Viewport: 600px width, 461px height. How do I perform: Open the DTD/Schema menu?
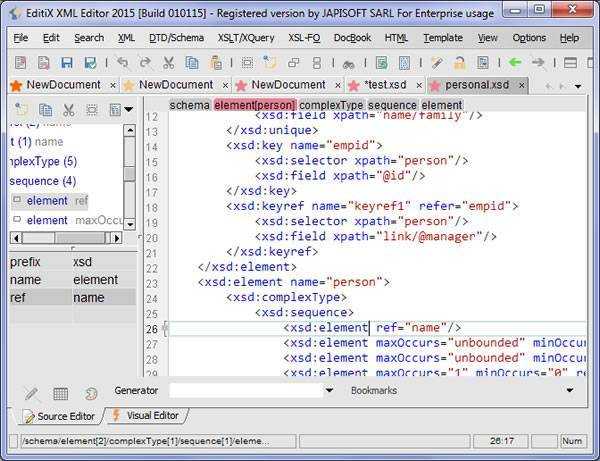[176, 38]
